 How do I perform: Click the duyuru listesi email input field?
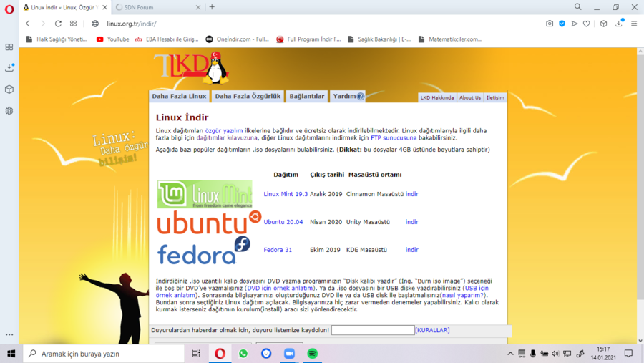coord(373,330)
